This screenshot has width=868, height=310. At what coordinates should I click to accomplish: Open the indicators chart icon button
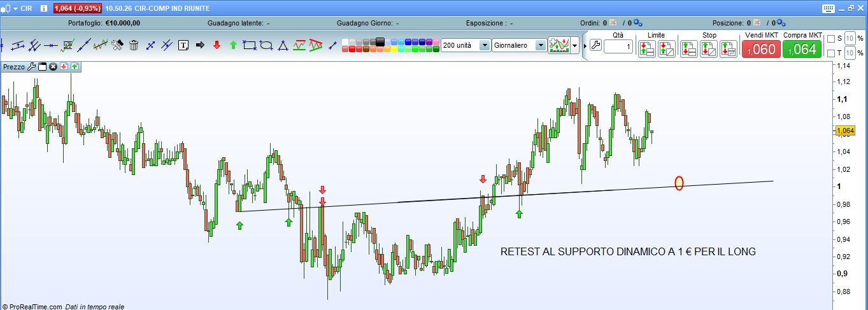pyautogui.click(x=559, y=45)
